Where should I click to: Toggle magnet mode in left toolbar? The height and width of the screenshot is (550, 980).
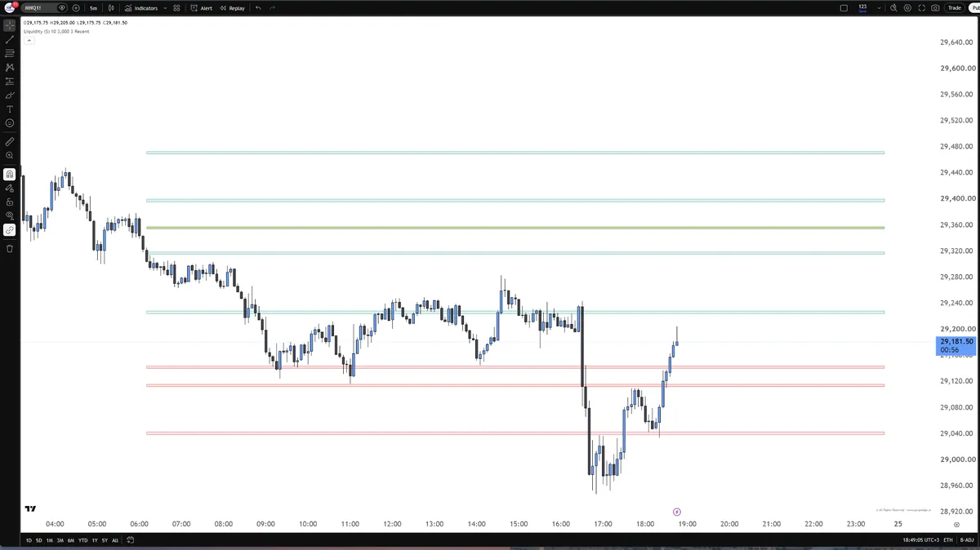click(x=10, y=174)
